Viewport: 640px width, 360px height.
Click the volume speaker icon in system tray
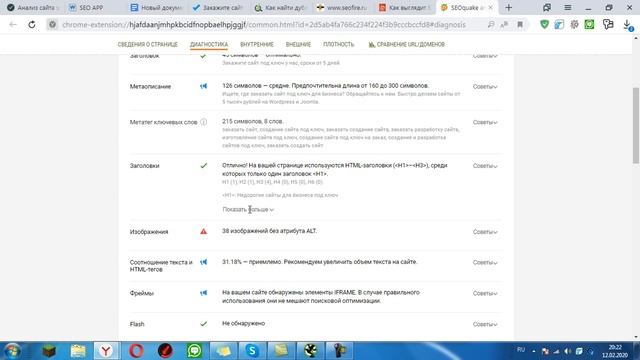click(x=567, y=351)
